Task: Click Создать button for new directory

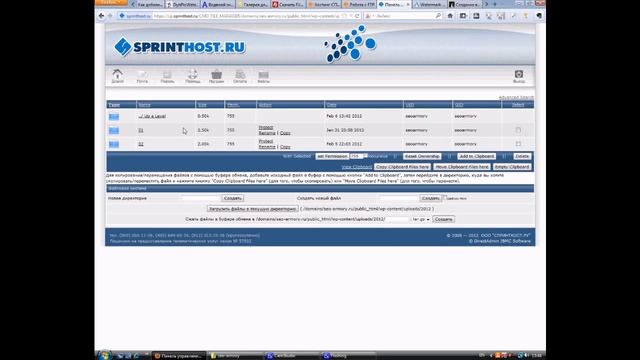Action: click(x=233, y=198)
